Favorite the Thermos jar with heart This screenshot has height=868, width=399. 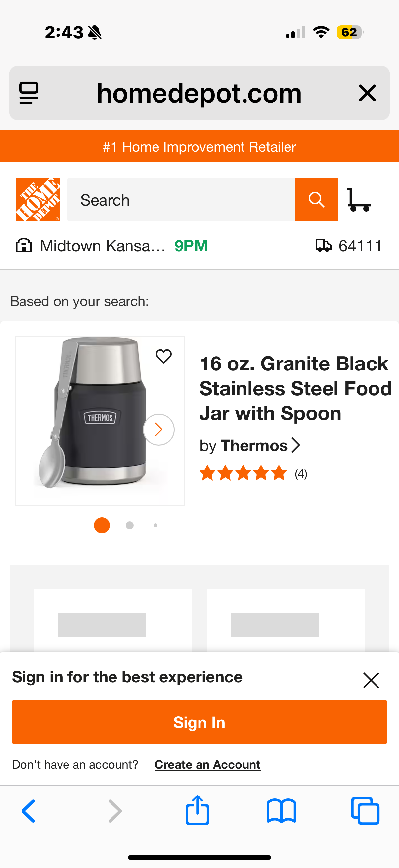164,356
